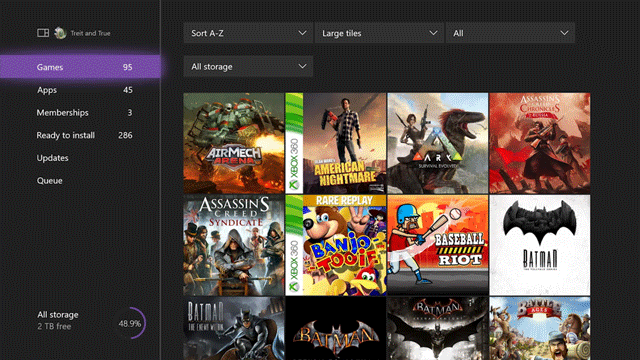Open the Batman Arkham City tile with the orange logo
640x360 pixels.
pos(336,328)
